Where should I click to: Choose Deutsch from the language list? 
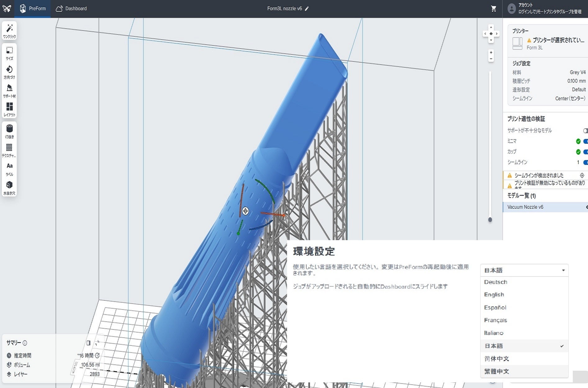point(524,282)
